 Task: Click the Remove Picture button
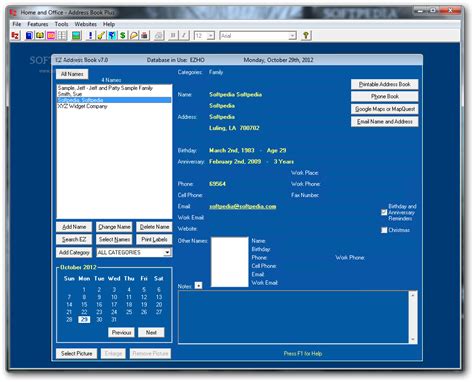pyautogui.click(x=150, y=353)
